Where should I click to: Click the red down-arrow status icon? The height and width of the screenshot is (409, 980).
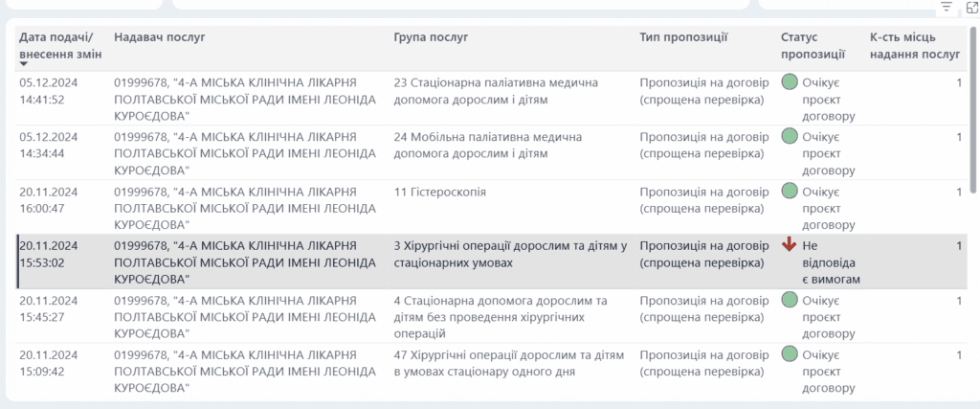[x=790, y=244]
